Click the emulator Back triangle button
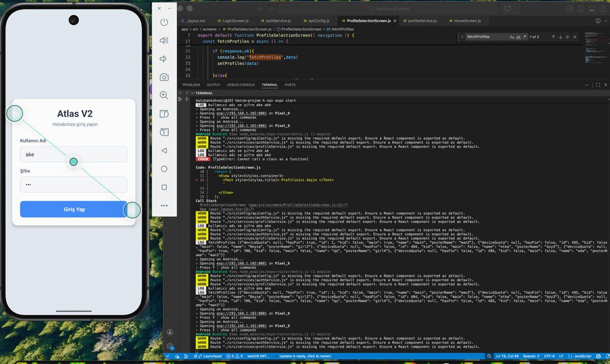The height and width of the screenshot is (364, 610). click(x=164, y=150)
